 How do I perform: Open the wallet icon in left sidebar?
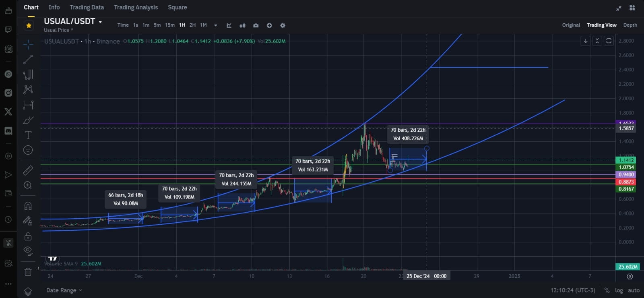(x=8, y=193)
